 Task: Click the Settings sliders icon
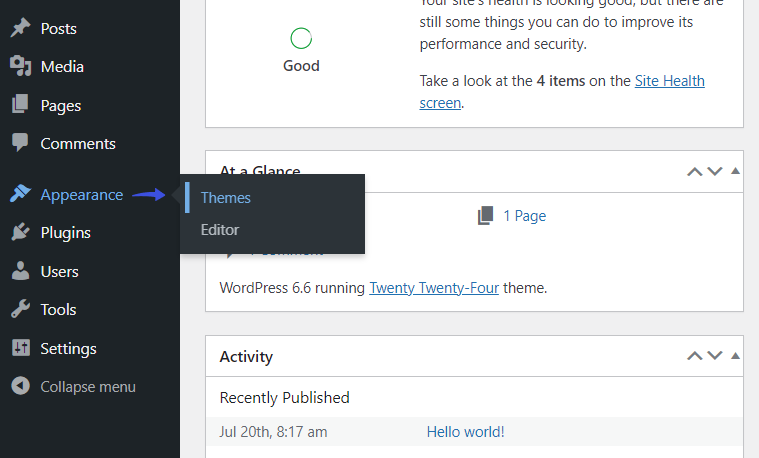(x=20, y=347)
